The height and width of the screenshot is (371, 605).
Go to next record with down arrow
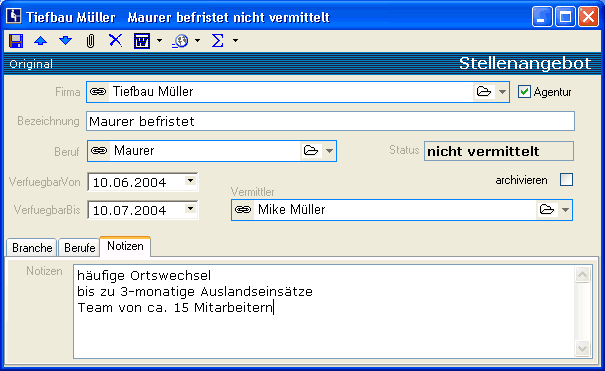[66, 40]
